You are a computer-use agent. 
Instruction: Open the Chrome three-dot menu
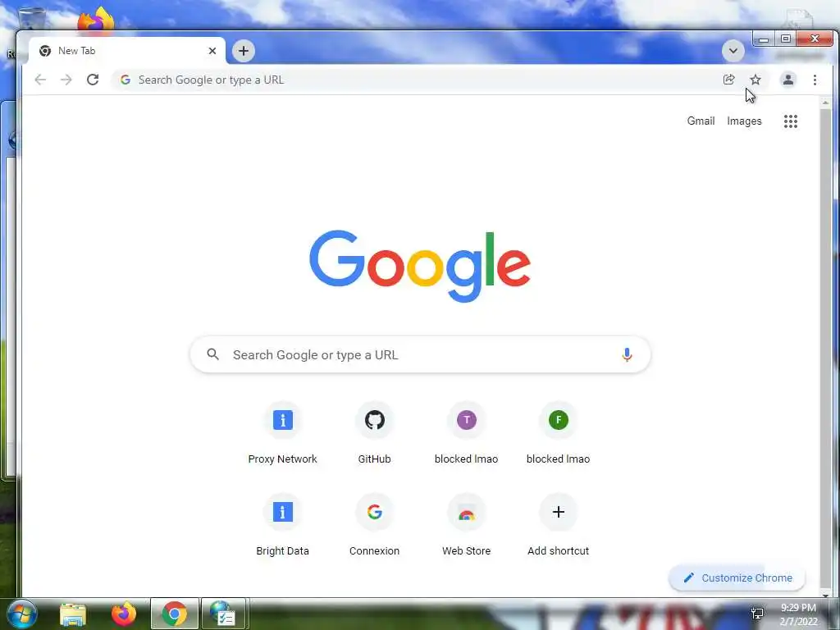click(x=815, y=80)
